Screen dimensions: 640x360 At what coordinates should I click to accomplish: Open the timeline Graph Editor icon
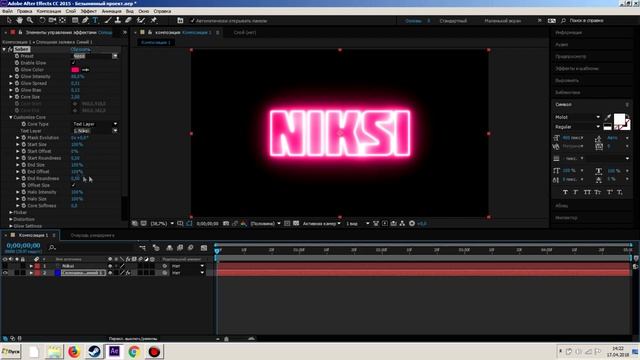click(204, 248)
